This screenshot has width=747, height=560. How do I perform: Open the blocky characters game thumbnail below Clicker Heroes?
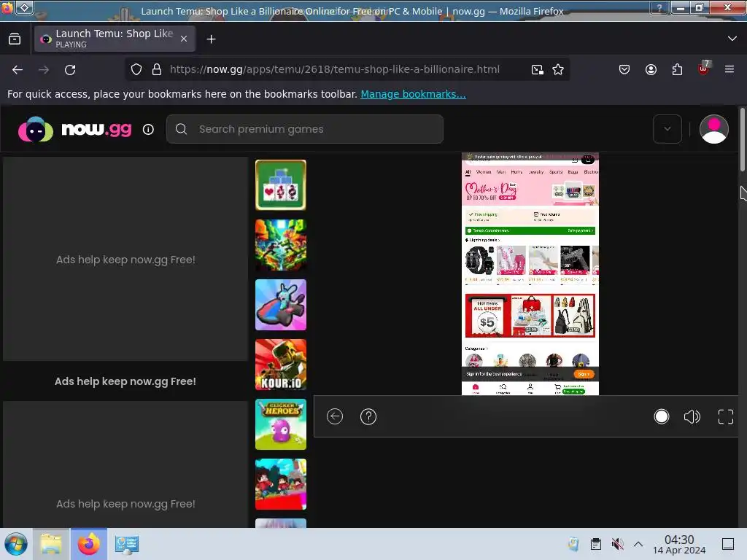point(281,484)
